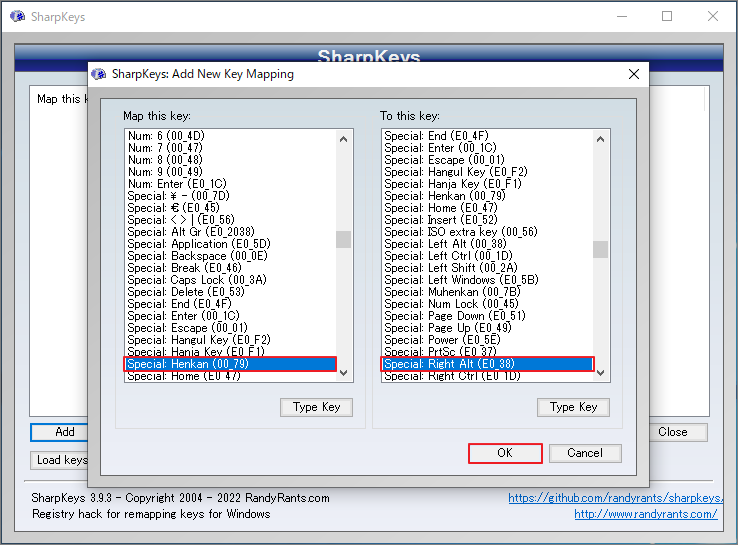Viewport: 738px width, 545px height.
Task: Click down arrow of left list scrollbar
Action: click(x=344, y=373)
